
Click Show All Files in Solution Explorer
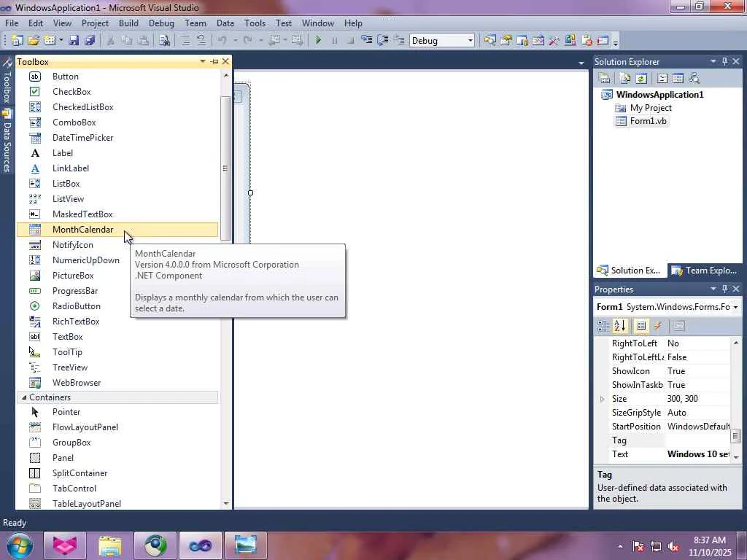625,79
